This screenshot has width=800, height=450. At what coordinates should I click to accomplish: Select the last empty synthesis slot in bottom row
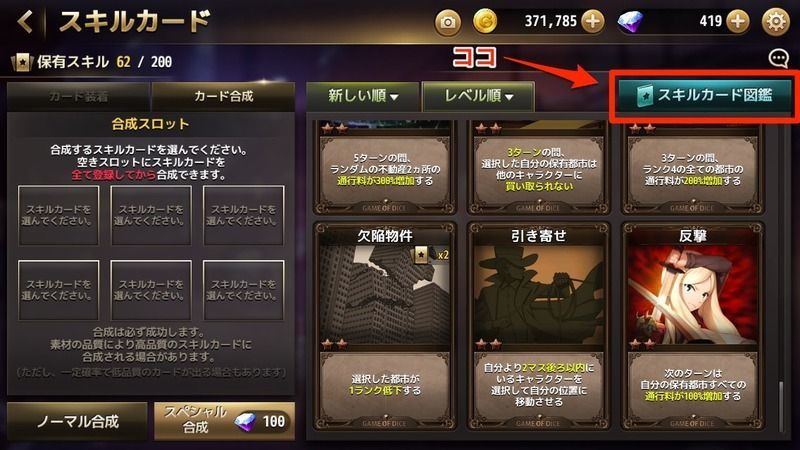point(243,290)
